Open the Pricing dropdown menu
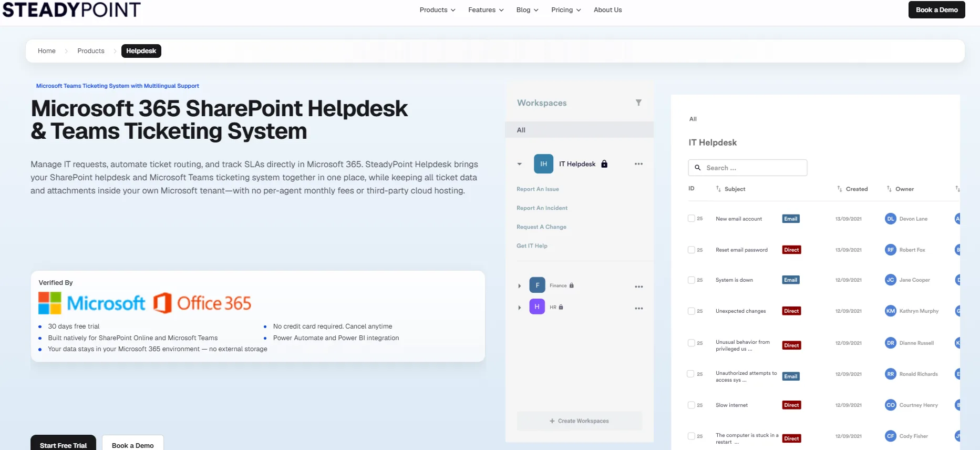Screen dimensions: 980x450 566,10
